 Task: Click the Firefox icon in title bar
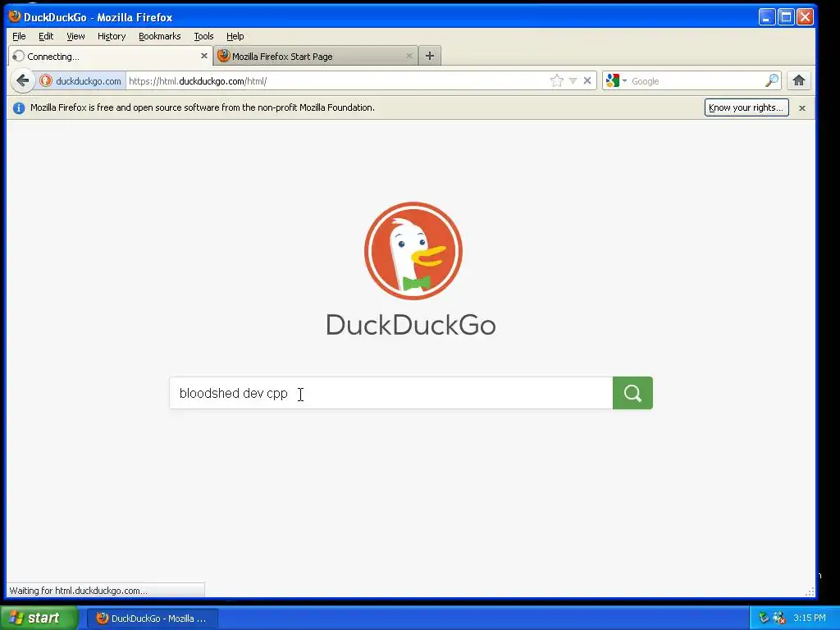[x=15, y=16]
